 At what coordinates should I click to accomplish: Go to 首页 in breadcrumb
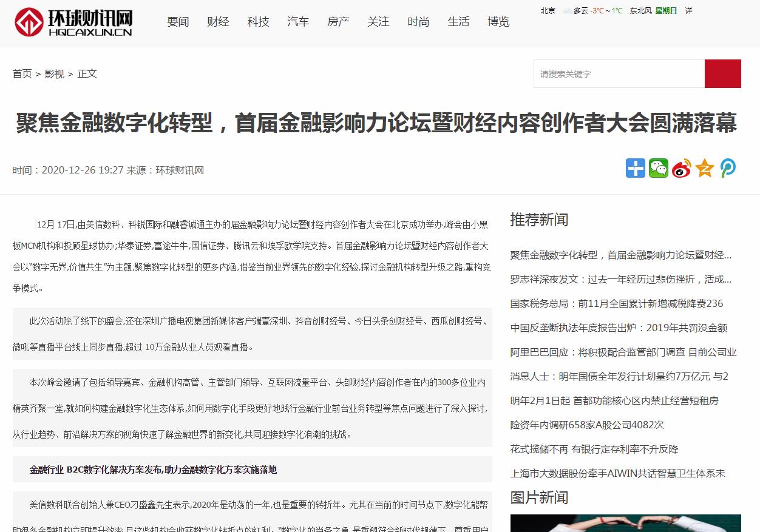[22, 73]
